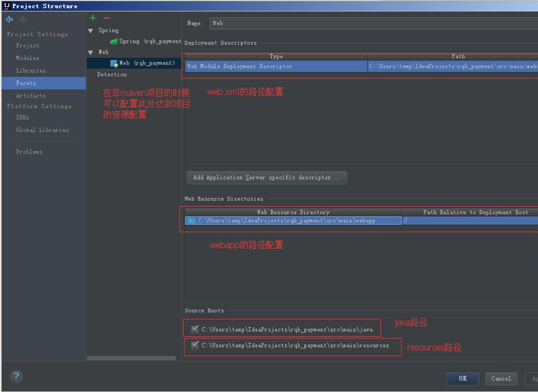Viewport: 538px width, 392px height.
Task: Click the forward navigation arrow
Action: (22, 19)
